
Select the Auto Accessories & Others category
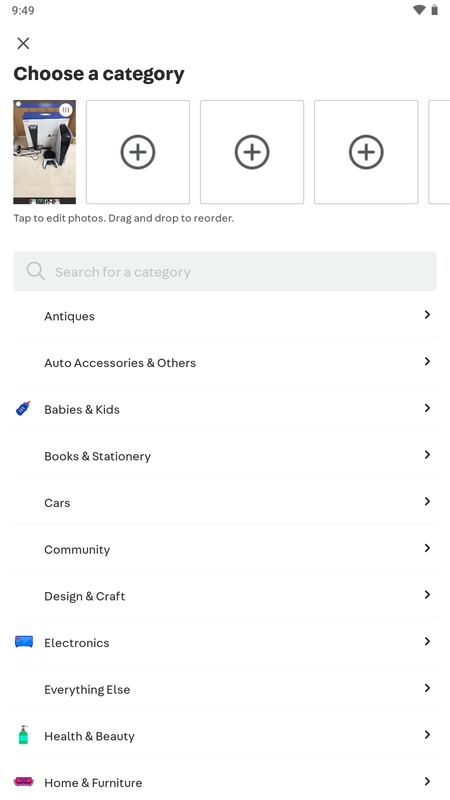[x=225, y=362]
